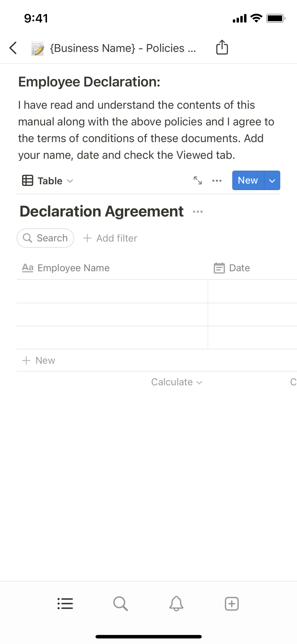
Task: Tap the first empty Employee Name cell
Action: click(x=112, y=292)
